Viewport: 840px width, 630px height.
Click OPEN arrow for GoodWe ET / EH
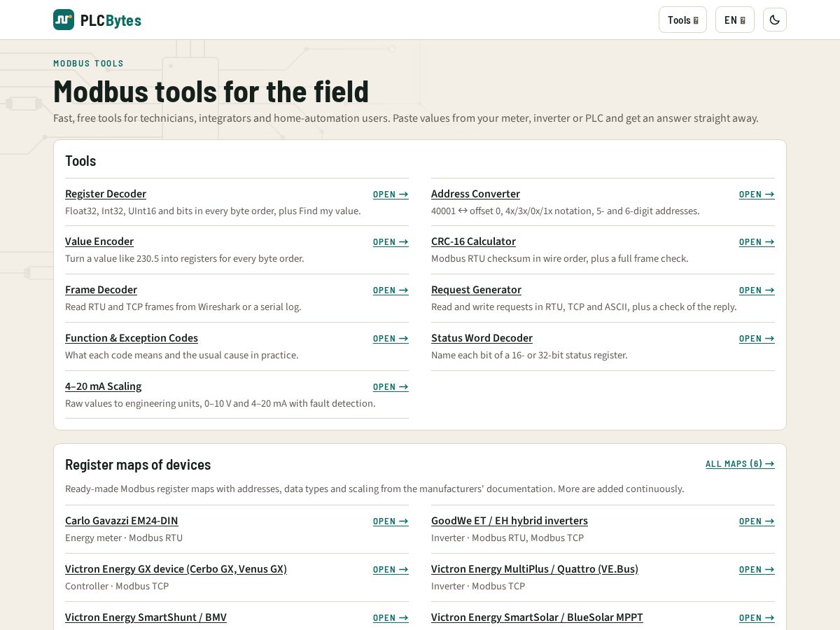pos(757,521)
